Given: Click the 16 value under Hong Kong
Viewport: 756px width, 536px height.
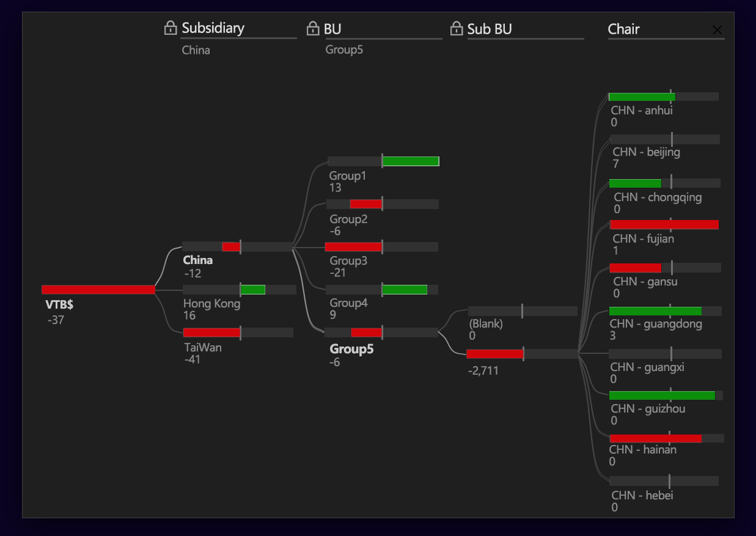Looking at the screenshot, I should point(189,315).
